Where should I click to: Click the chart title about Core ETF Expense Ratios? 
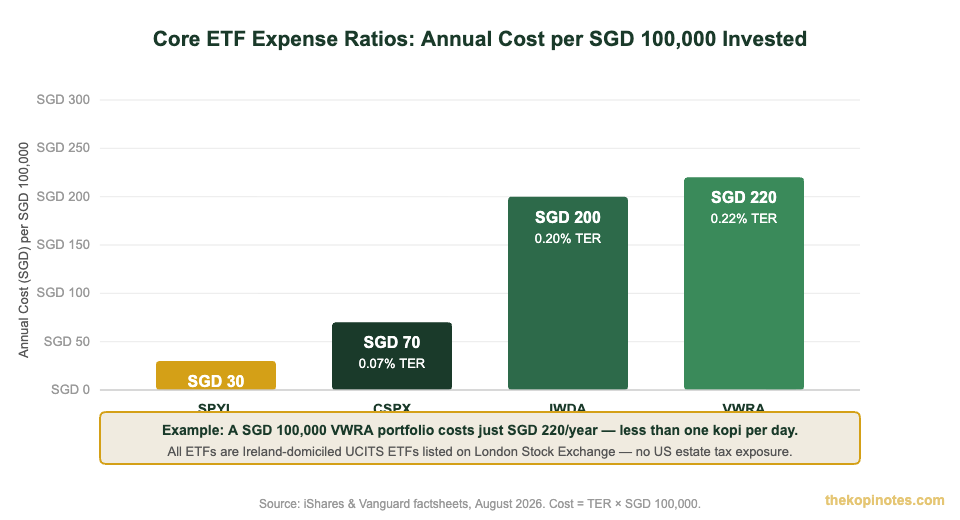pos(479,39)
